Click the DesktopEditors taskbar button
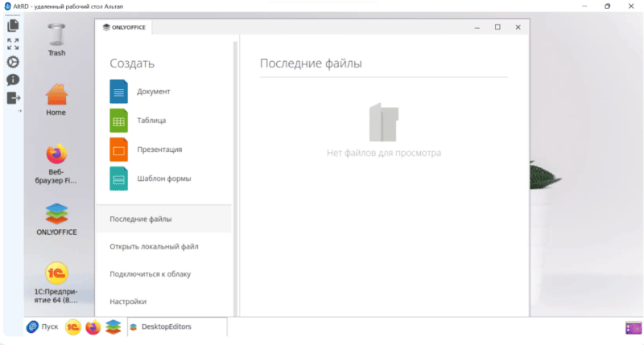The width and height of the screenshot is (644, 345). pyautogui.click(x=165, y=327)
